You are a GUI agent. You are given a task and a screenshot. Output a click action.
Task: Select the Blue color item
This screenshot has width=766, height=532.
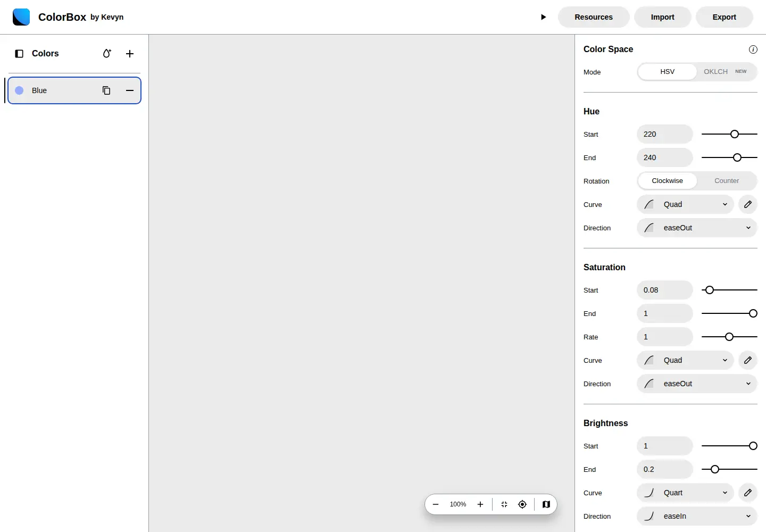(x=74, y=90)
